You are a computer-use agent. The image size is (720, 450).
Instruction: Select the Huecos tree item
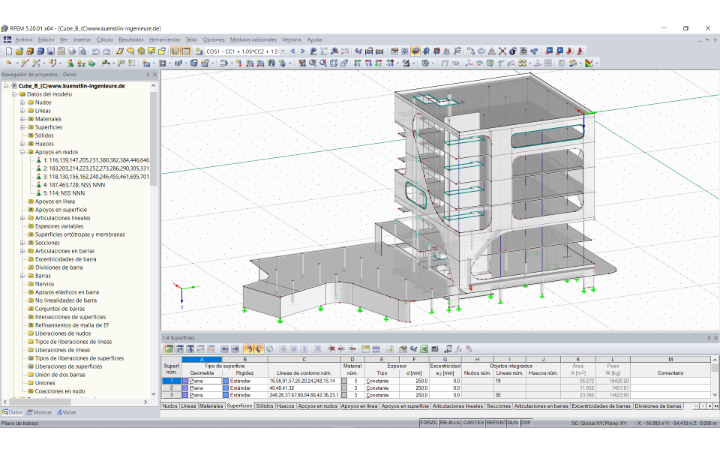(x=44, y=144)
